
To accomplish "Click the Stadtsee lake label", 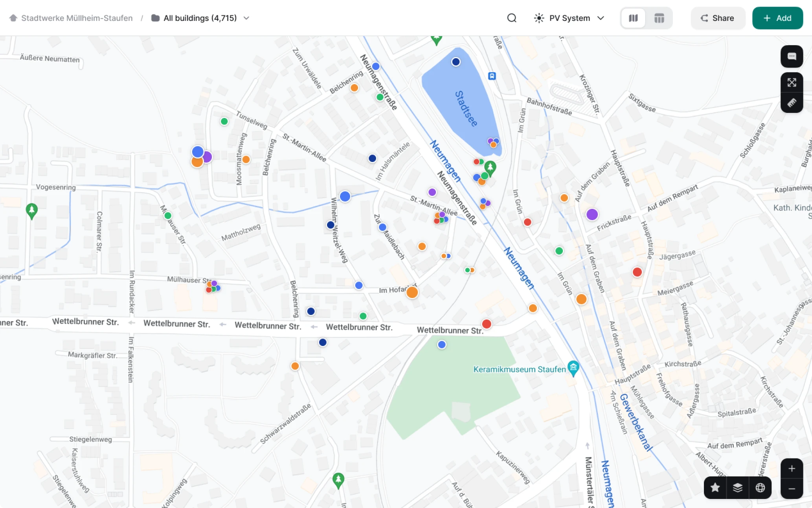I will [x=466, y=109].
